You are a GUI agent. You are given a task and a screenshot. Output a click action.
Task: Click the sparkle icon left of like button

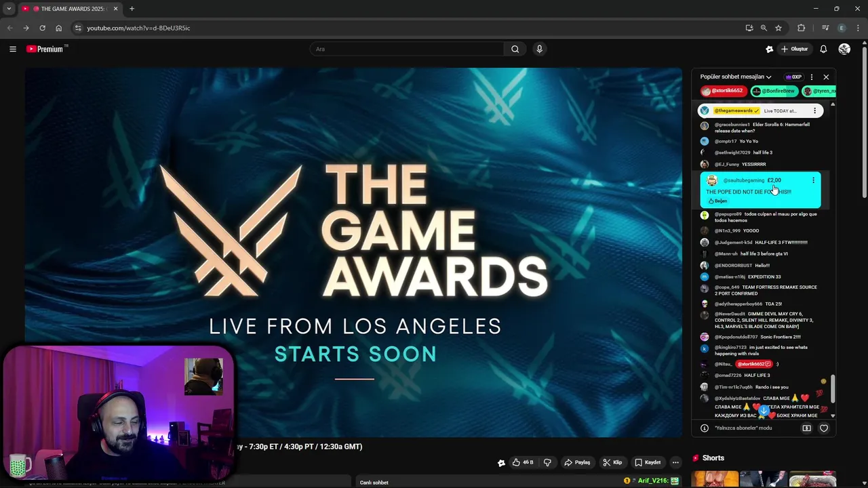pyautogui.click(x=501, y=463)
